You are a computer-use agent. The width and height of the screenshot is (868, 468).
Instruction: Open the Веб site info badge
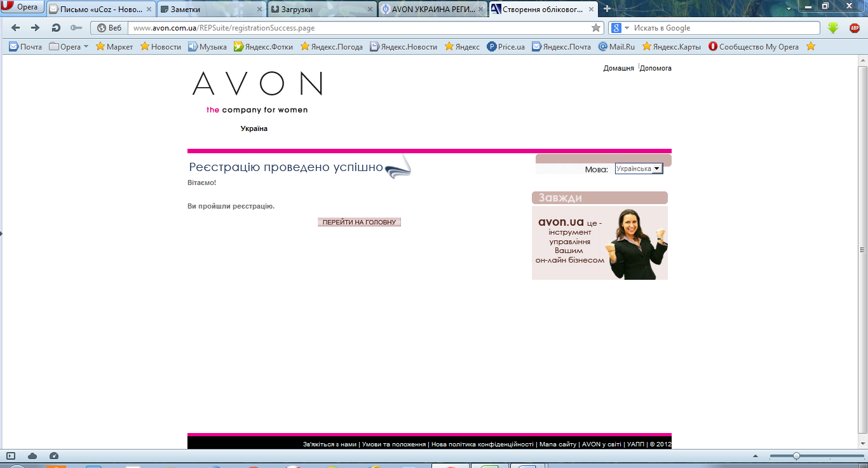pyautogui.click(x=109, y=28)
